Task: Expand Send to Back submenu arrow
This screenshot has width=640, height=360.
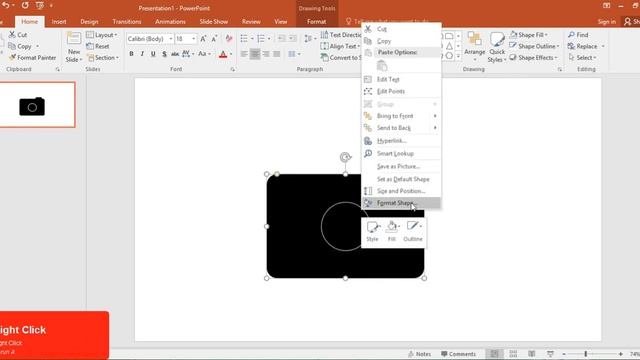Action: [x=435, y=128]
